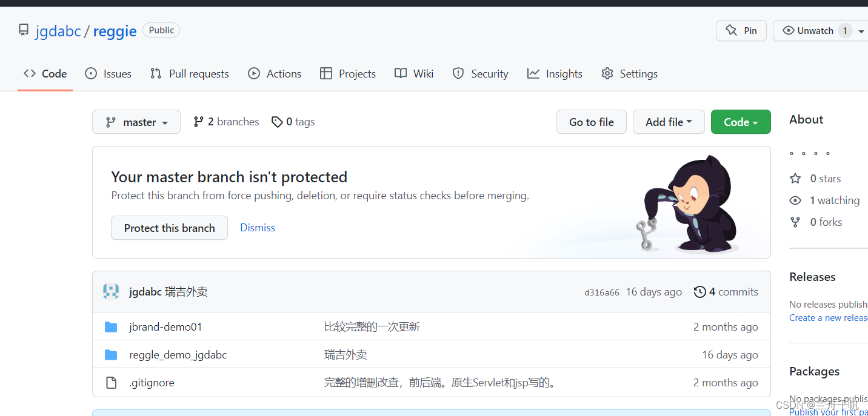
Task: Open commit message for .gitignore row
Action: point(441,383)
